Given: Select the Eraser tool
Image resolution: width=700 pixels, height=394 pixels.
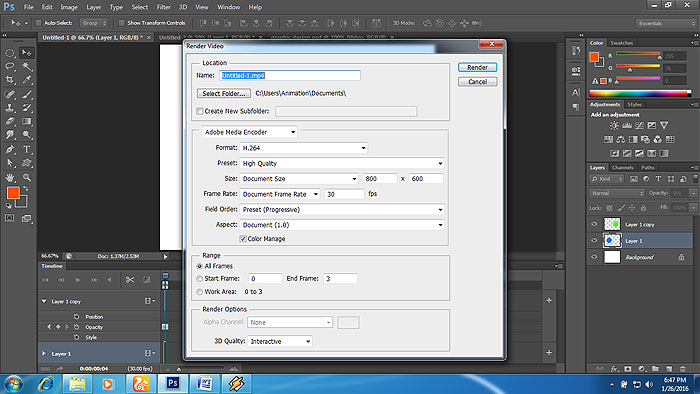Looking at the screenshot, I should (x=10, y=121).
